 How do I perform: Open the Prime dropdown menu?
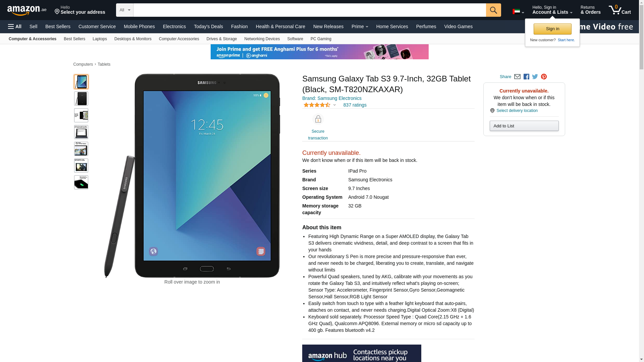click(360, 26)
